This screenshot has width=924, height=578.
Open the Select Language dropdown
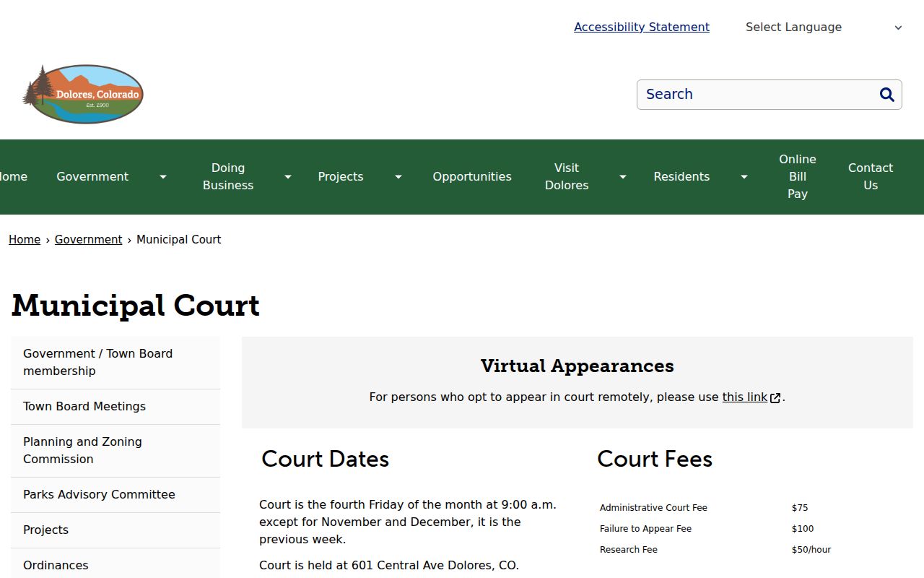[x=823, y=27]
